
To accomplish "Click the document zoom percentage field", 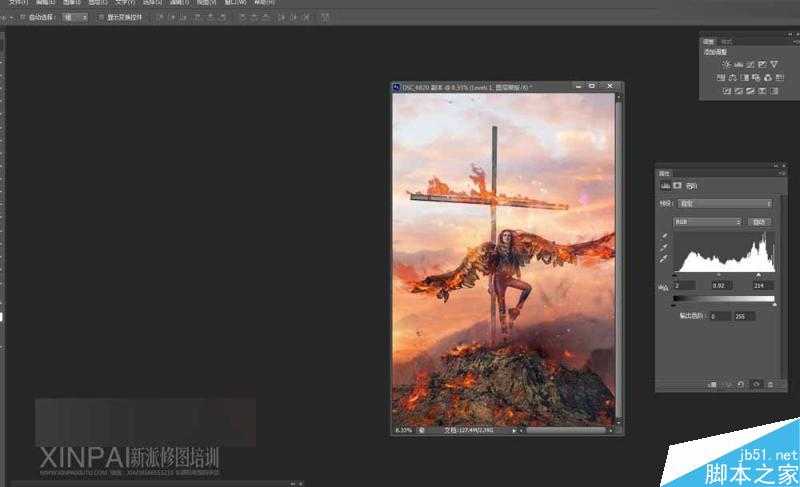I will tap(404, 430).
